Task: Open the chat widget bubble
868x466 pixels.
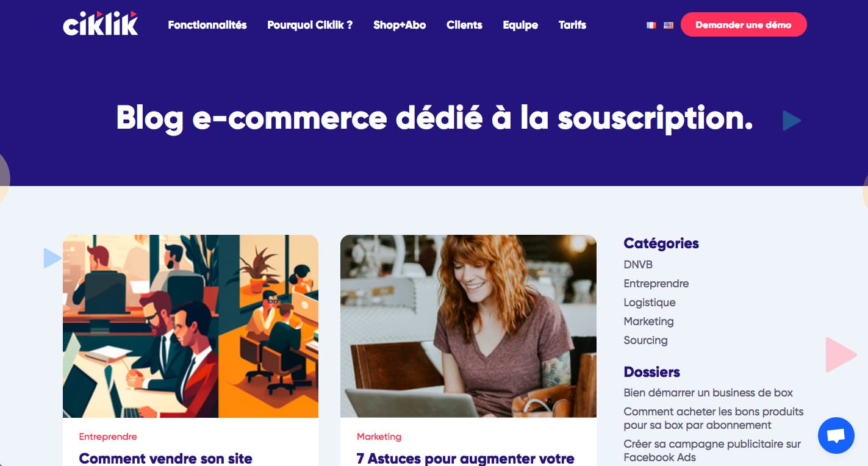Action: [836, 436]
